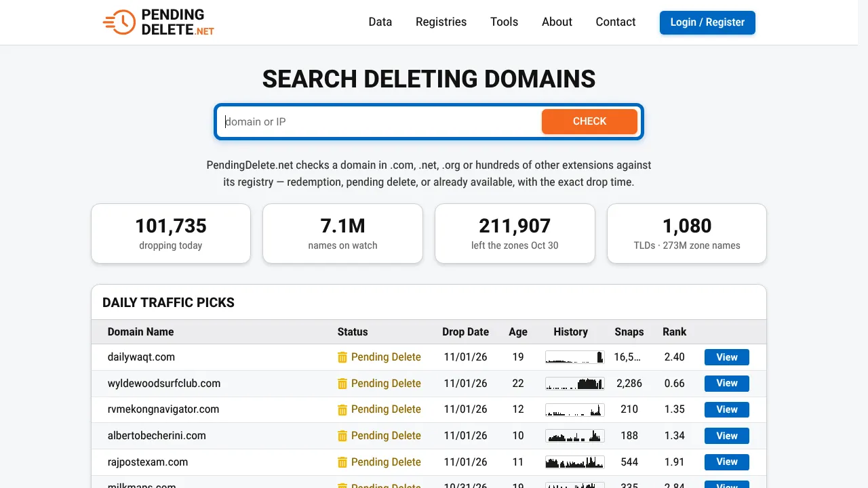Image resolution: width=868 pixels, height=488 pixels.
Task: Click trash icon in rvmekongnavigator.com row
Action: click(x=342, y=409)
